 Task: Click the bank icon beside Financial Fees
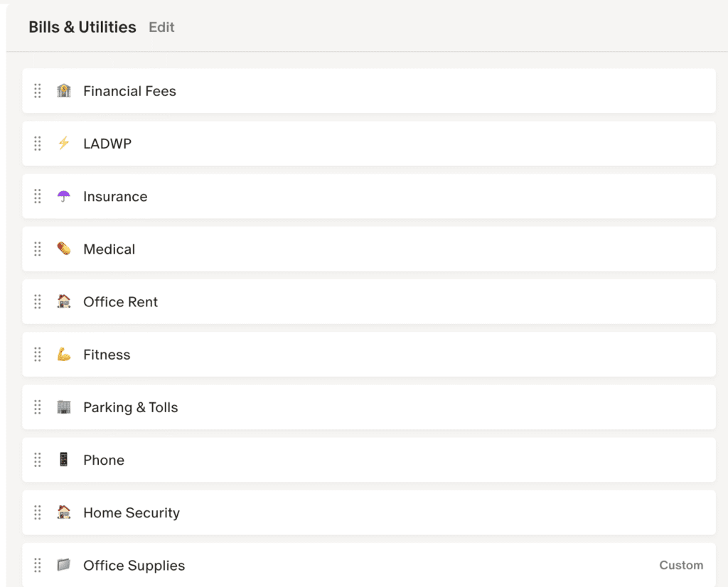(64, 91)
